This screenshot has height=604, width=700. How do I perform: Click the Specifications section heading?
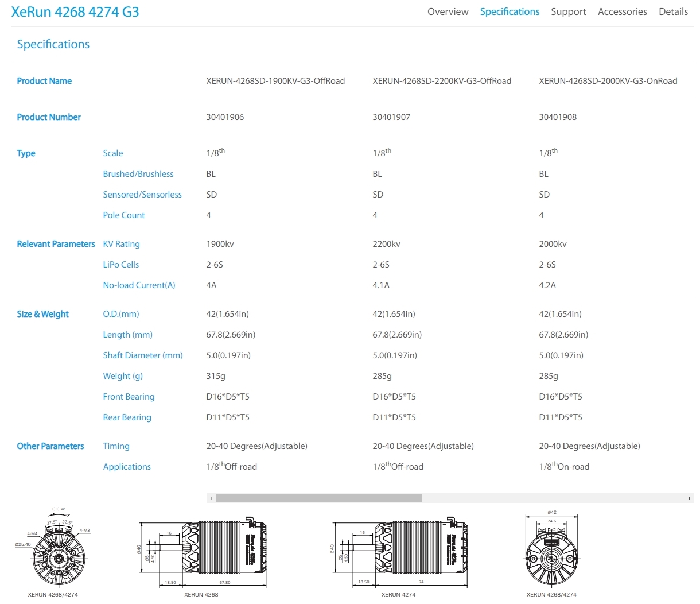(53, 44)
